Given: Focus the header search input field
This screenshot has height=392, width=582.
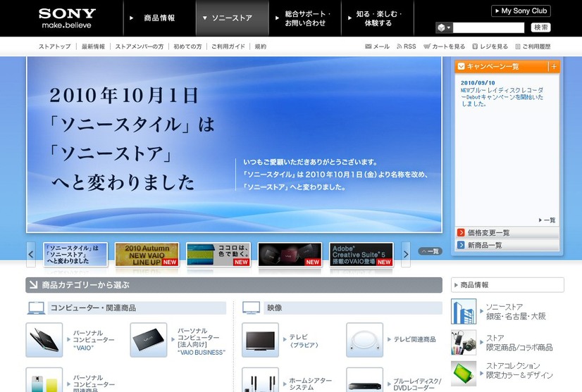Looking at the screenshot, I should coord(488,27).
